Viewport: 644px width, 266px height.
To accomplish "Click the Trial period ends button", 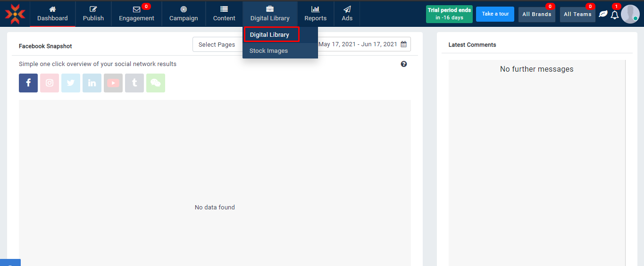I will [x=449, y=14].
